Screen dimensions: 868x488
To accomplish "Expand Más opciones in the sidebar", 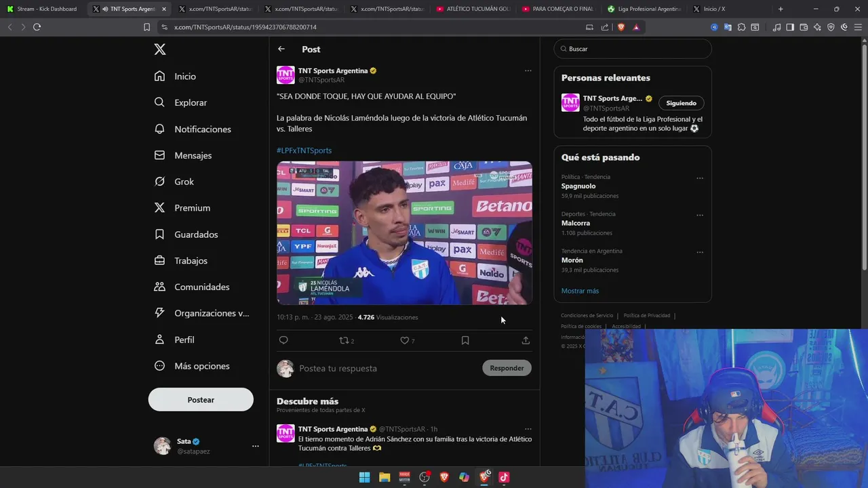I will [x=192, y=366].
